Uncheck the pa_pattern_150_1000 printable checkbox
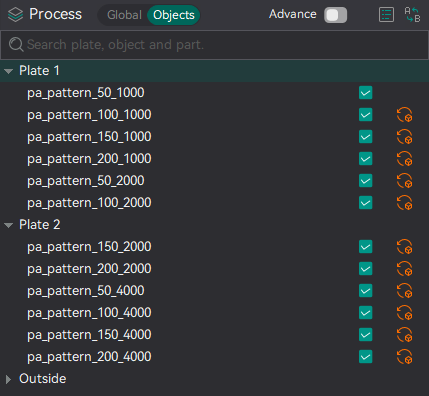This screenshot has height=396, width=429. [366, 137]
